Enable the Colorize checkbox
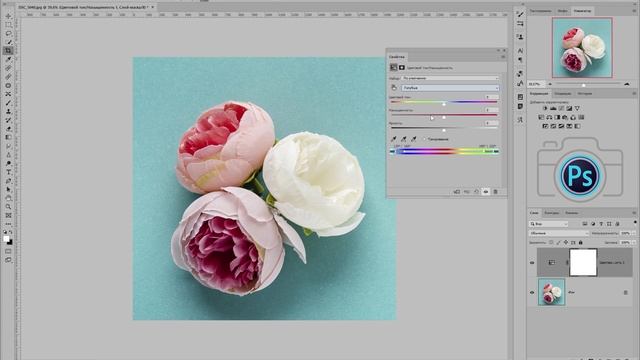The height and width of the screenshot is (360, 640). coord(424,139)
